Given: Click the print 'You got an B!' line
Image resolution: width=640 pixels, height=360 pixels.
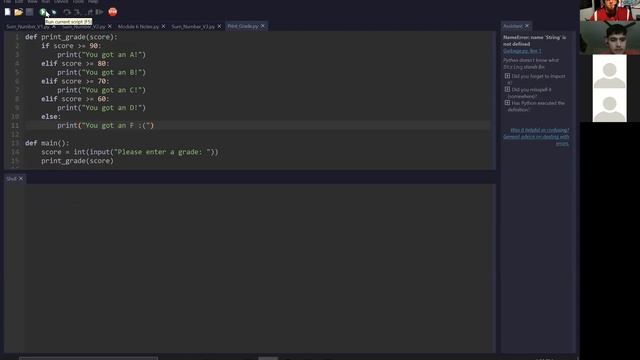Looking at the screenshot, I should 101,72.
